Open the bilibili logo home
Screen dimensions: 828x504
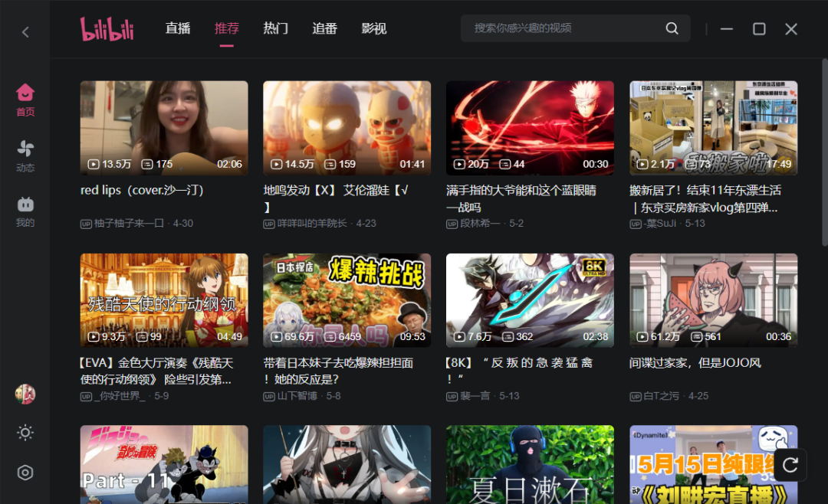coord(107,28)
